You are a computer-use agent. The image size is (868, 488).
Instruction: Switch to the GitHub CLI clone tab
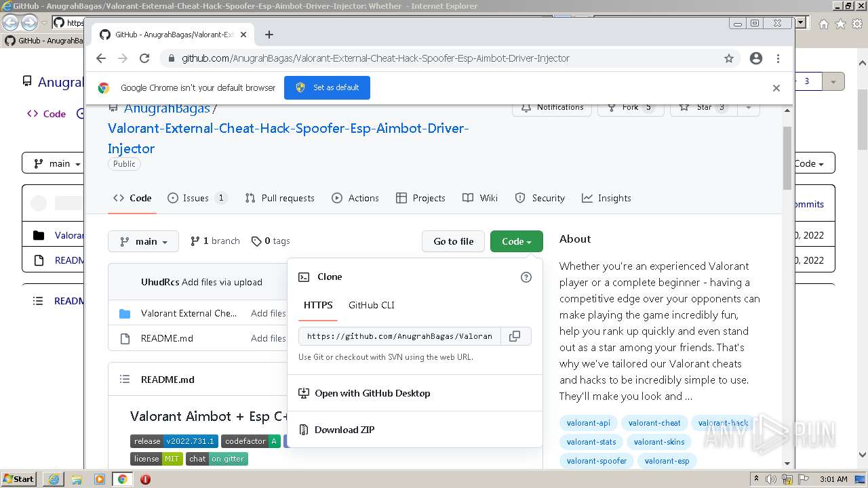point(372,305)
